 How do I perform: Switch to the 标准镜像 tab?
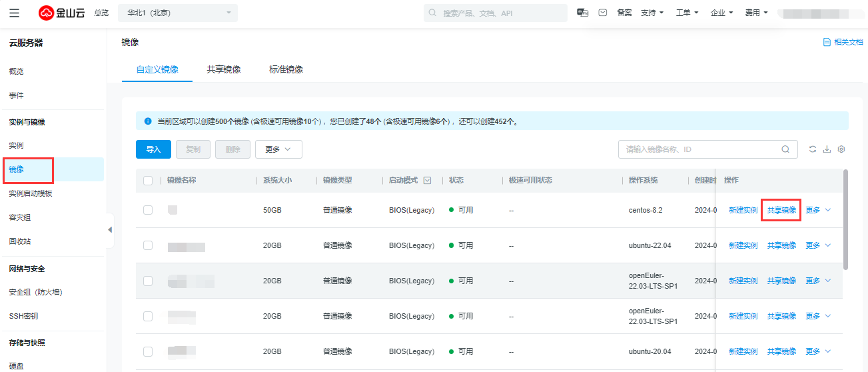pos(286,69)
